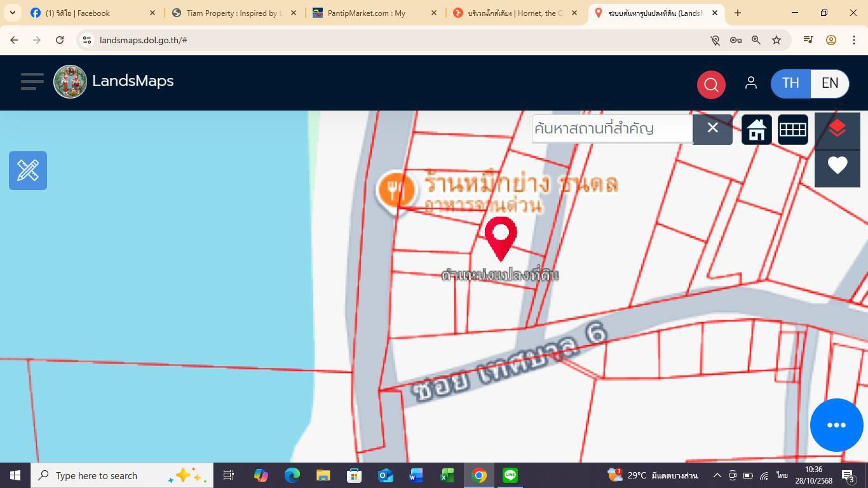Open the hamburger menu beside LandsMaps logo
Image resolution: width=868 pixels, height=488 pixels.
click(x=32, y=81)
